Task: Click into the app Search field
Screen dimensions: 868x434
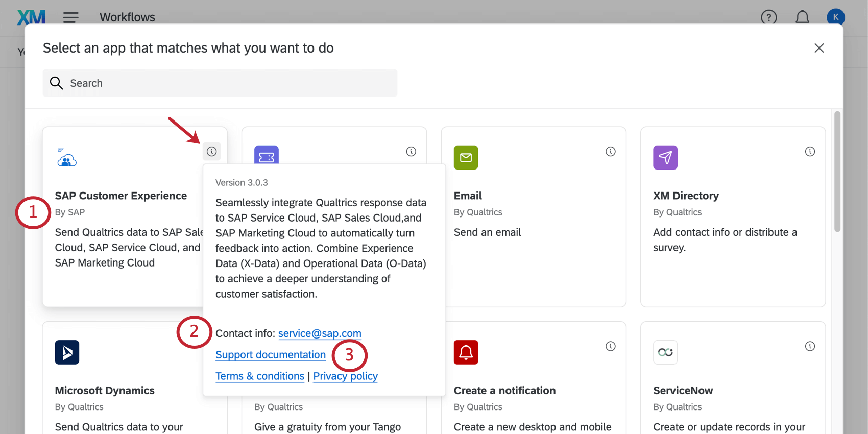Action: click(220, 83)
